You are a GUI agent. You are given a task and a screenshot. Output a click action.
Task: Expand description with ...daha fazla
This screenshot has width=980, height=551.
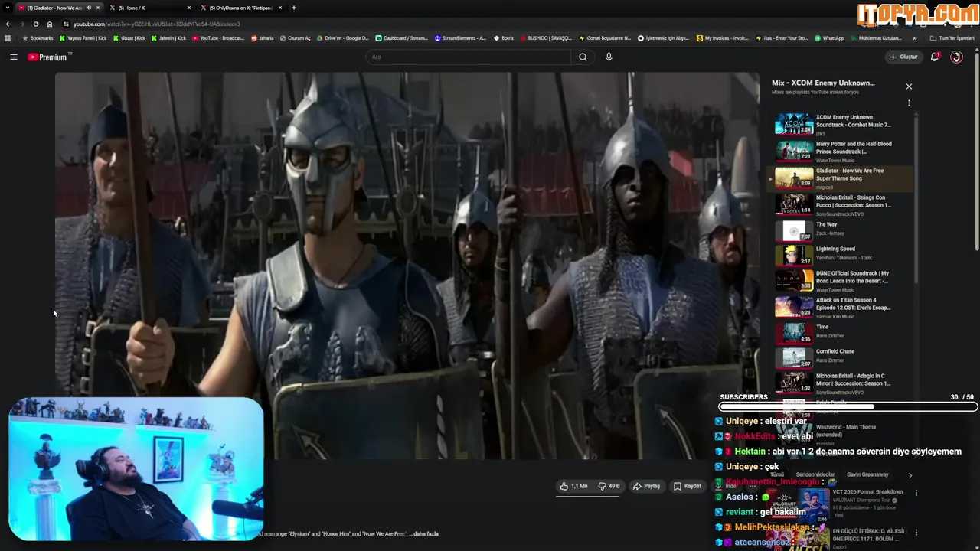coord(423,533)
